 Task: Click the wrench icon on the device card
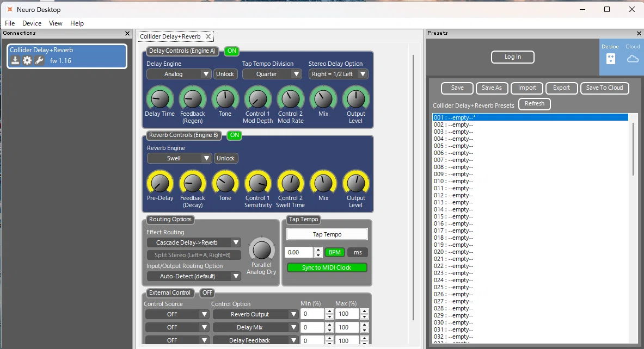(39, 61)
